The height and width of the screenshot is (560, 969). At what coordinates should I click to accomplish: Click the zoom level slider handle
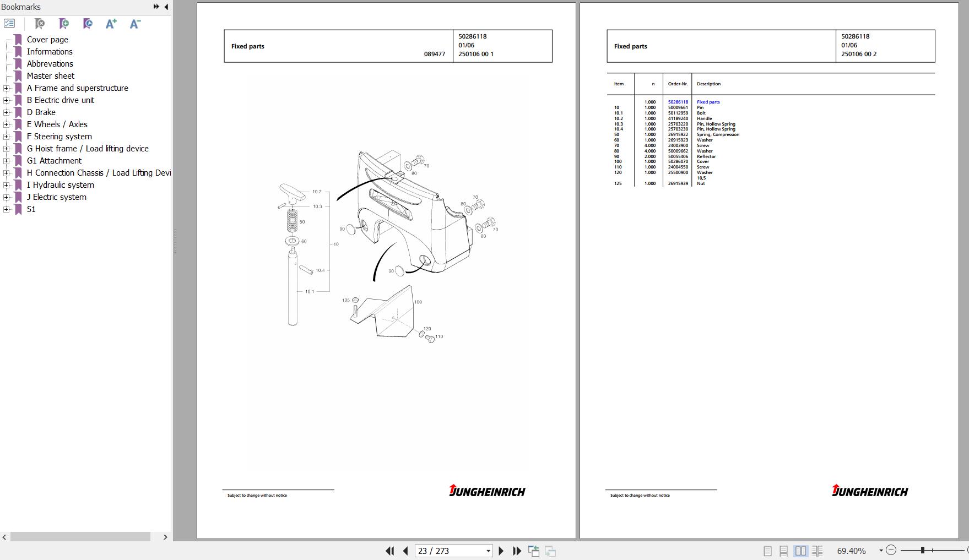(922, 550)
